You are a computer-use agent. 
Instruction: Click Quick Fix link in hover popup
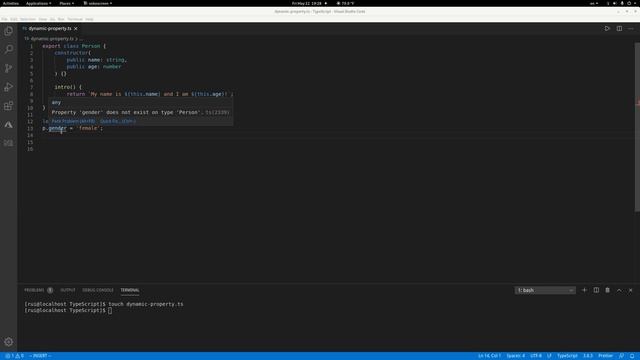[118, 121]
